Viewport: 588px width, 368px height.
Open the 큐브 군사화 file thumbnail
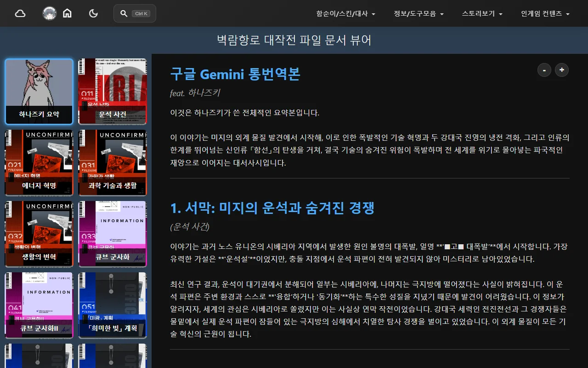click(x=113, y=234)
